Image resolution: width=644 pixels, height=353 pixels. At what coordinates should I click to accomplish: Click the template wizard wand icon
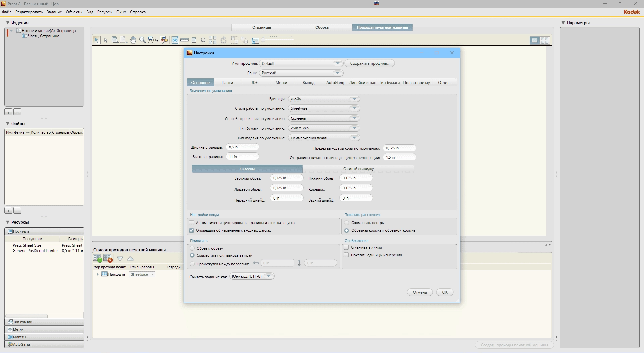coord(164,40)
